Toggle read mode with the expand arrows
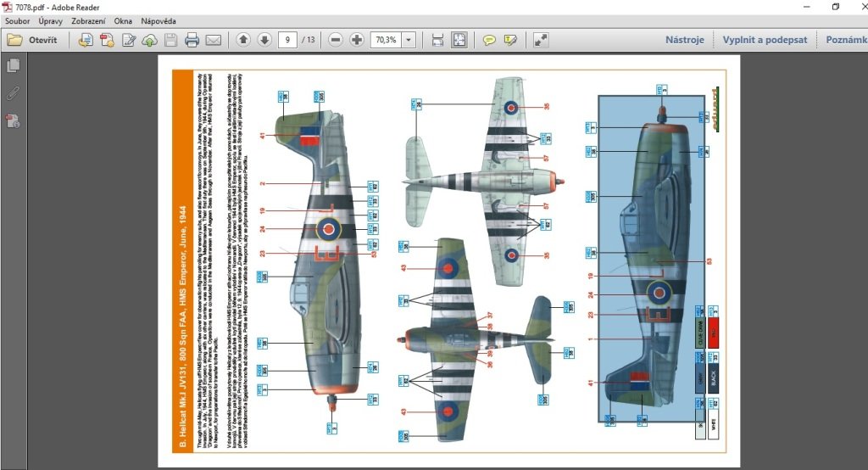Screen dimensions: 868x470 (x=541, y=40)
